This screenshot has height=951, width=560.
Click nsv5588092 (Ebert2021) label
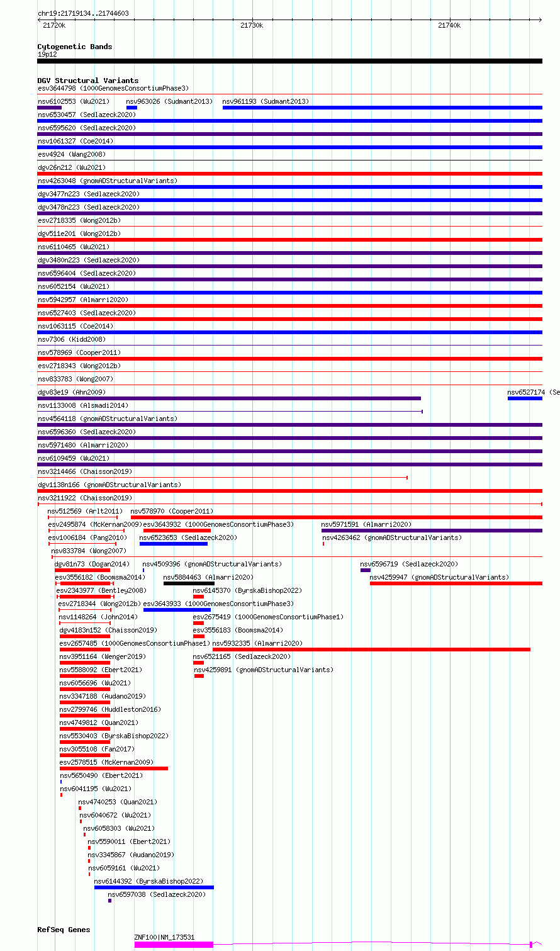click(101, 670)
